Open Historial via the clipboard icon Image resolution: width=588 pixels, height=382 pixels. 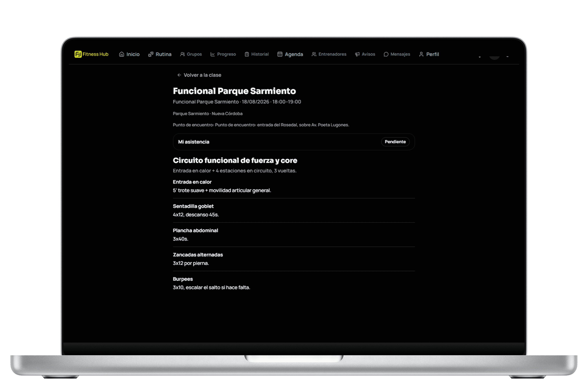[x=247, y=54]
